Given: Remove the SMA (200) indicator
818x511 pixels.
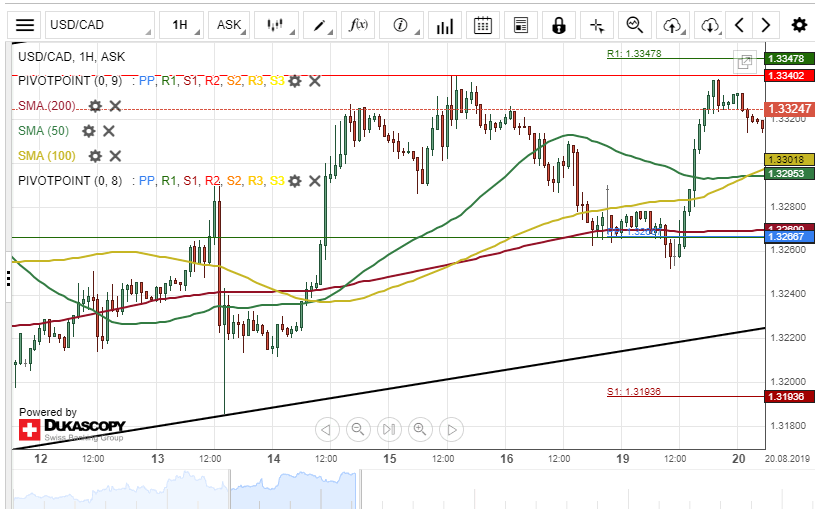Looking at the screenshot, I should (115, 106).
